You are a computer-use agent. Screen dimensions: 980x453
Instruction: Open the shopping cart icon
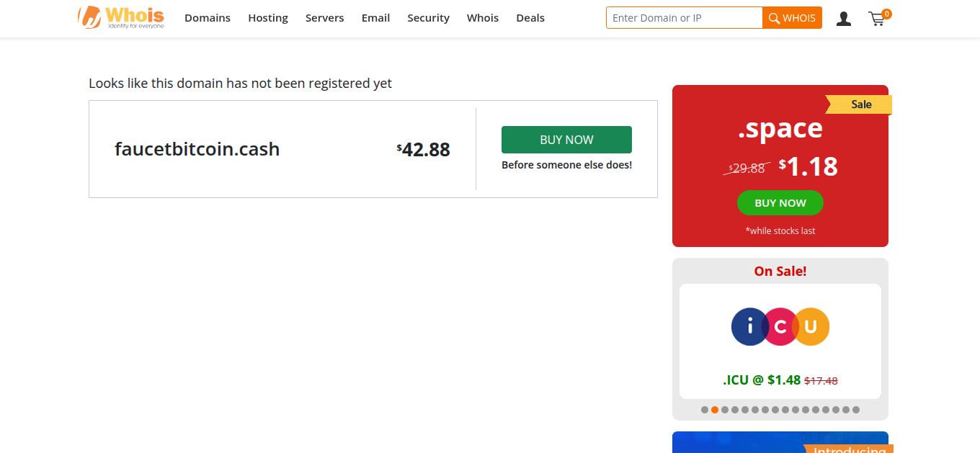coord(877,19)
